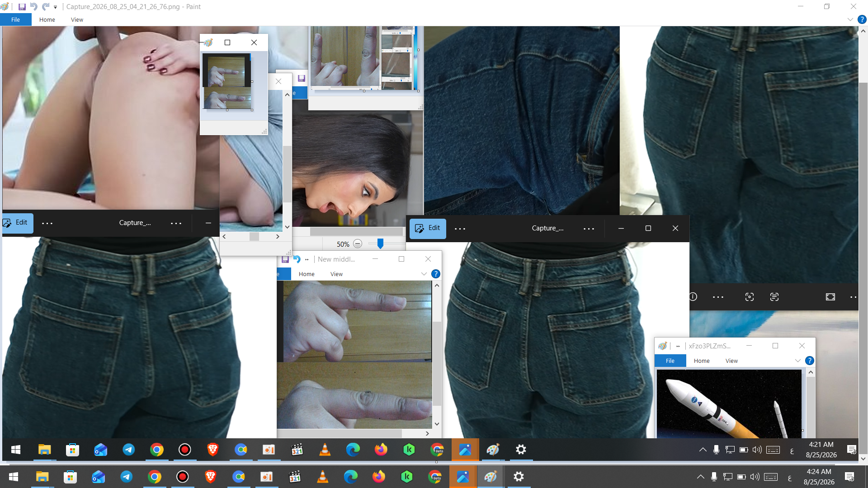The width and height of the screenshot is (868, 488).
Task: Undo the last action in Paint title bar
Action: 34,7
